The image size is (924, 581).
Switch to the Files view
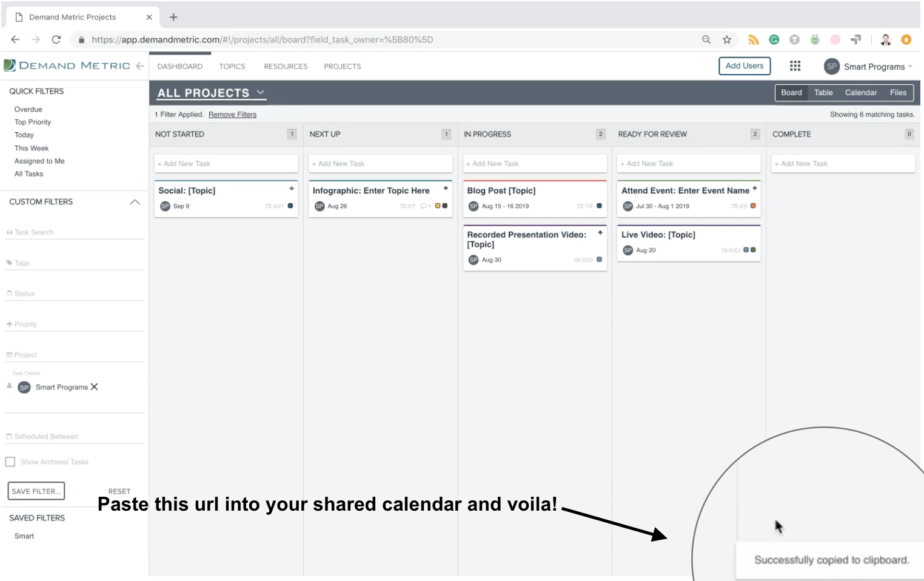(898, 93)
